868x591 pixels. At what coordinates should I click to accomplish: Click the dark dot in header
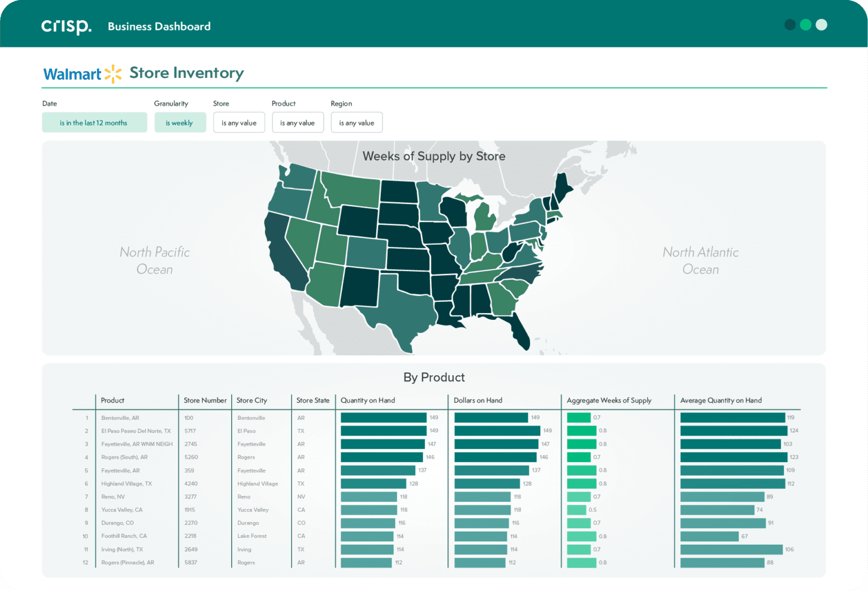[790, 25]
